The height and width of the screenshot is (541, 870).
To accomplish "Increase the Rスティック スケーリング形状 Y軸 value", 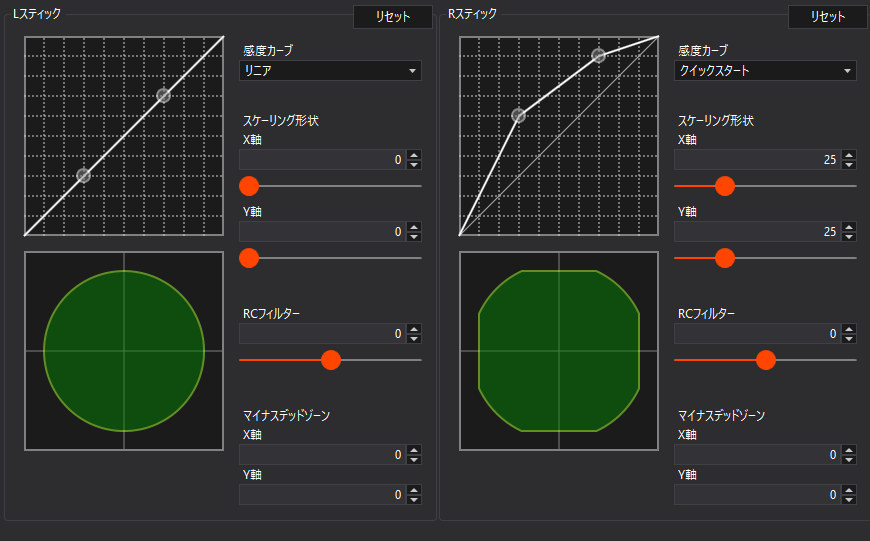I will pyautogui.click(x=849, y=227).
